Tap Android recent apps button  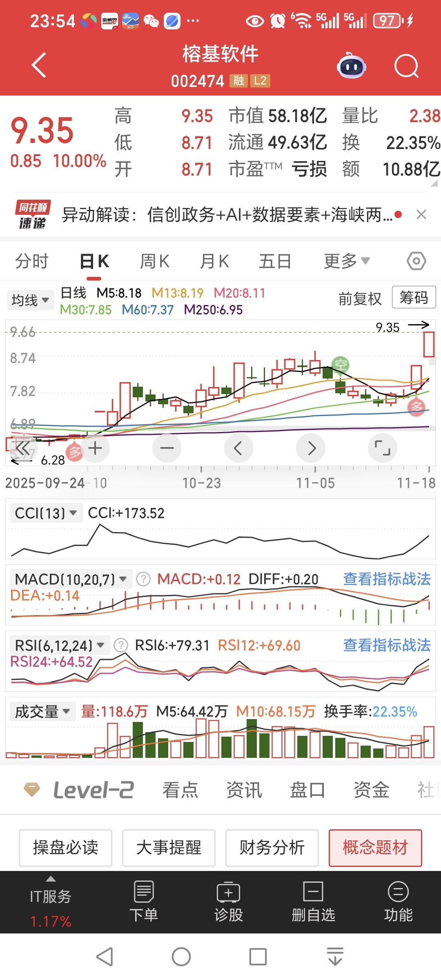258,957
